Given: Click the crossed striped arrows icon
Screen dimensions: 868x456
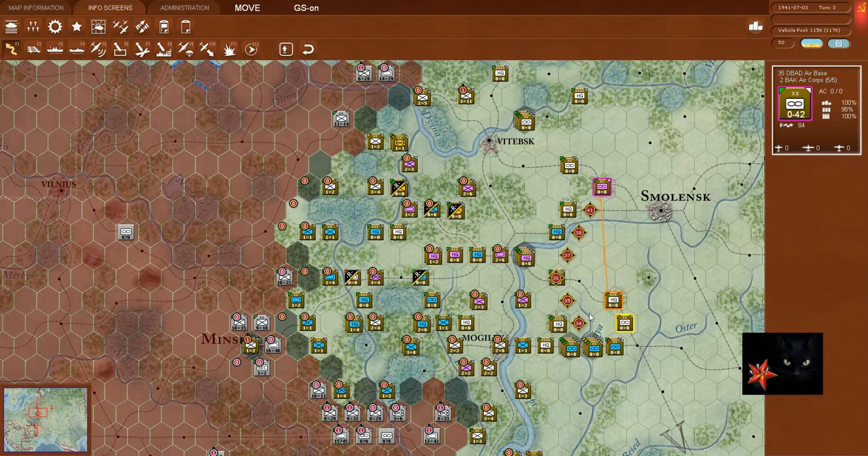Looking at the screenshot, I should 142,27.
